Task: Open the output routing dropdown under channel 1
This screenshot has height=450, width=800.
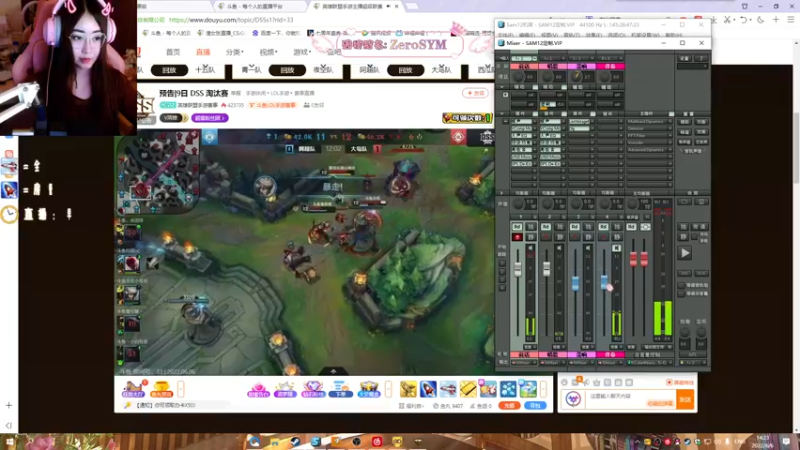Action: pyautogui.click(x=523, y=362)
